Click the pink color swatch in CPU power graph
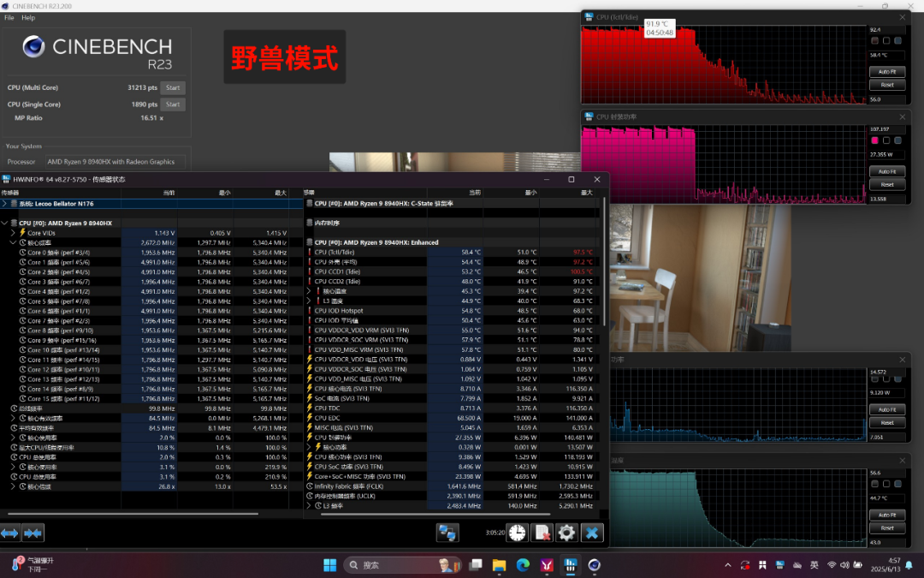Viewport: 924px width, 578px height. [874, 140]
